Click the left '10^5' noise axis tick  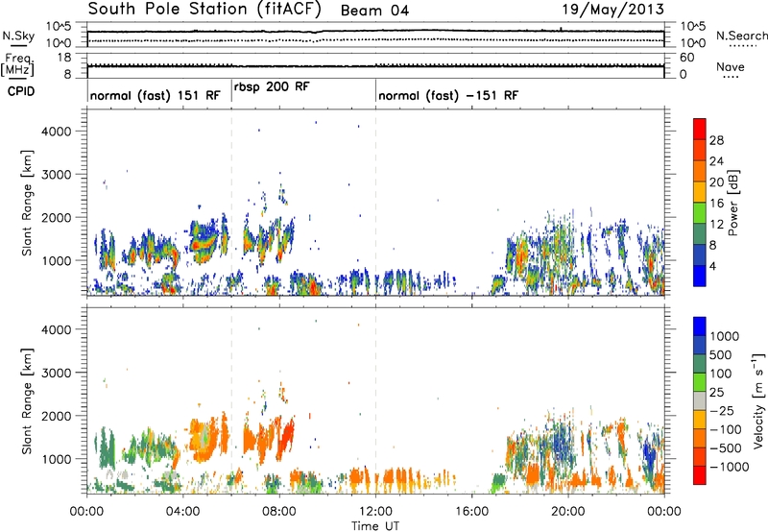pos(59,27)
